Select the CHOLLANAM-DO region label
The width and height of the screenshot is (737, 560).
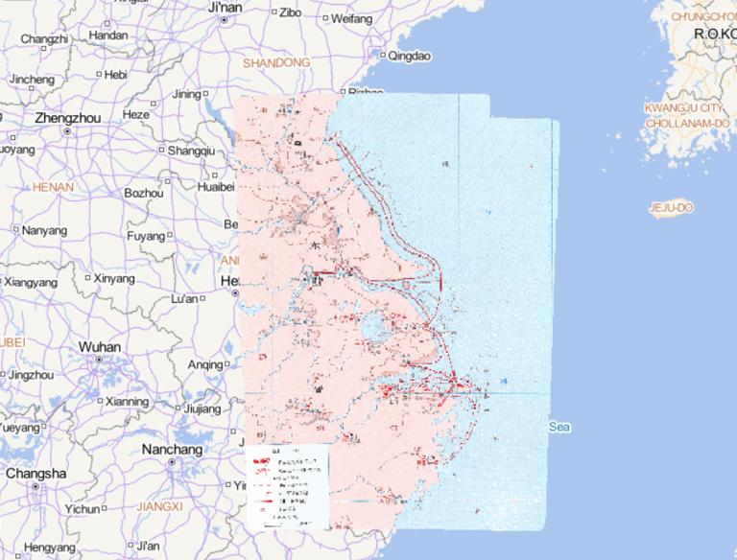[688, 123]
